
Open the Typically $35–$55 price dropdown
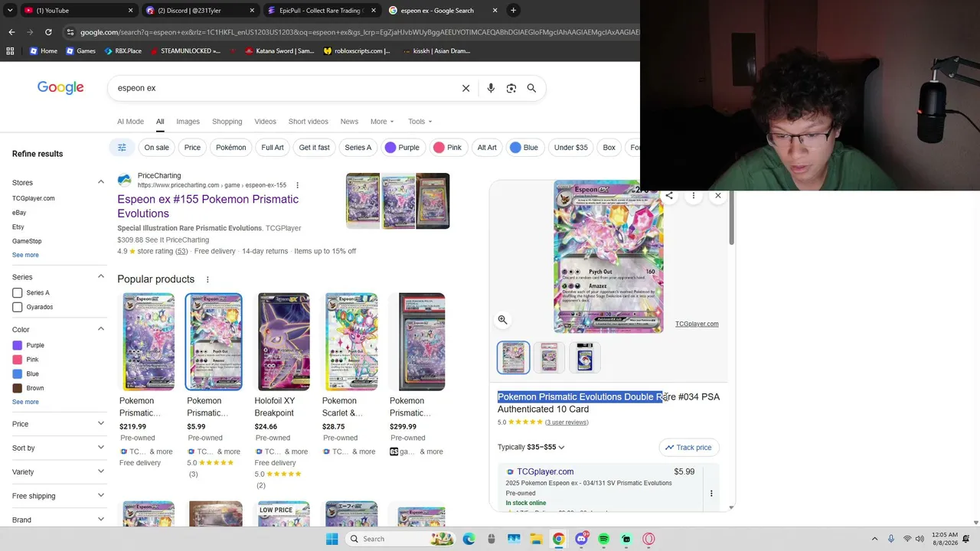531,447
